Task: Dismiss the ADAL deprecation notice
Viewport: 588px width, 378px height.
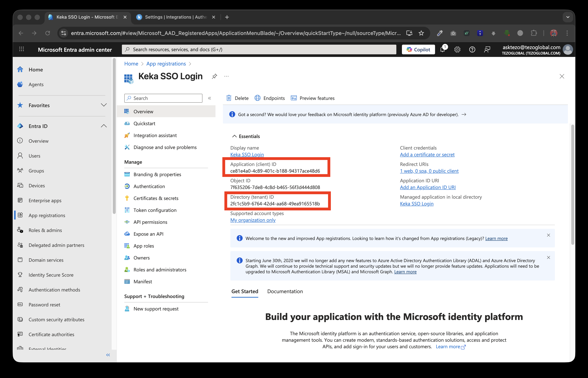Action: click(548, 257)
